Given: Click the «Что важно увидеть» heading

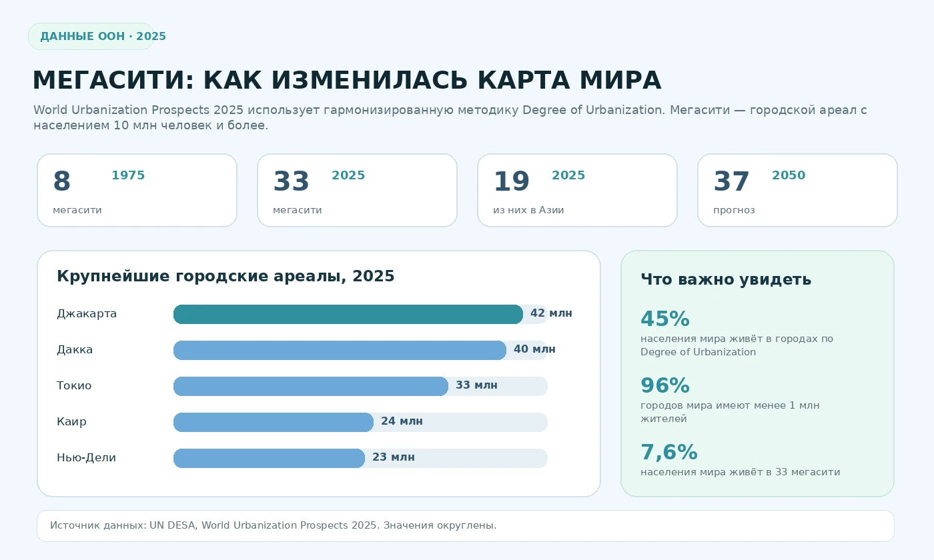Looking at the screenshot, I should pyautogui.click(x=726, y=280).
